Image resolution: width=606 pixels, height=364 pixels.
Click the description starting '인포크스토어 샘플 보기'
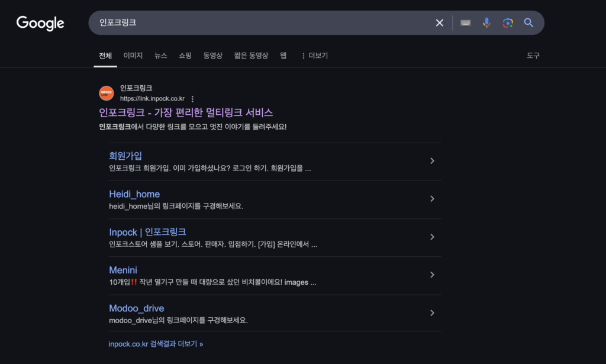213,244
